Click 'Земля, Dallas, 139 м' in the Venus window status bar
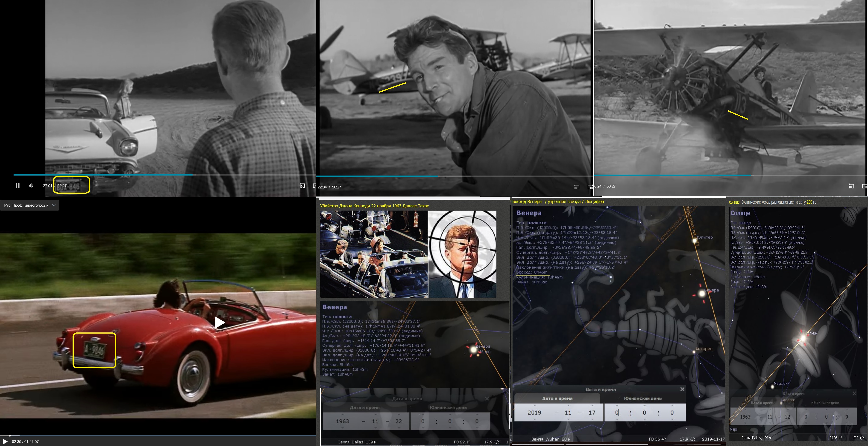The width and height of the screenshot is (868, 446). click(357, 442)
